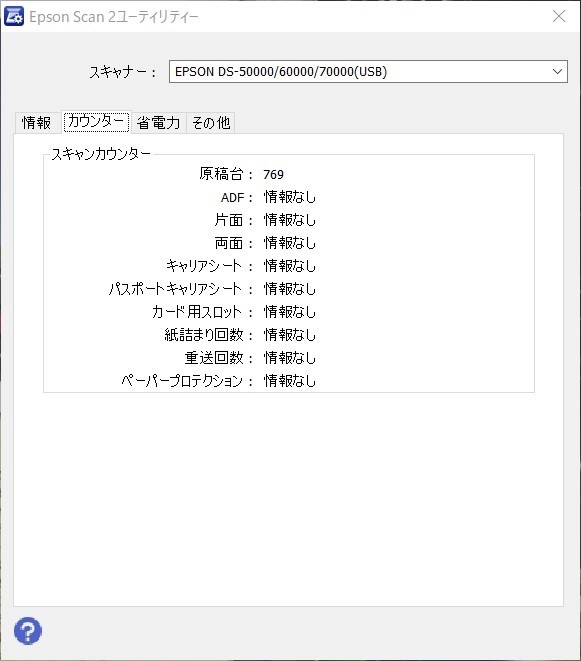581x661 pixels.
Task: Open the blue help question mark icon
Action: pyautogui.click(x=28, y=631)
